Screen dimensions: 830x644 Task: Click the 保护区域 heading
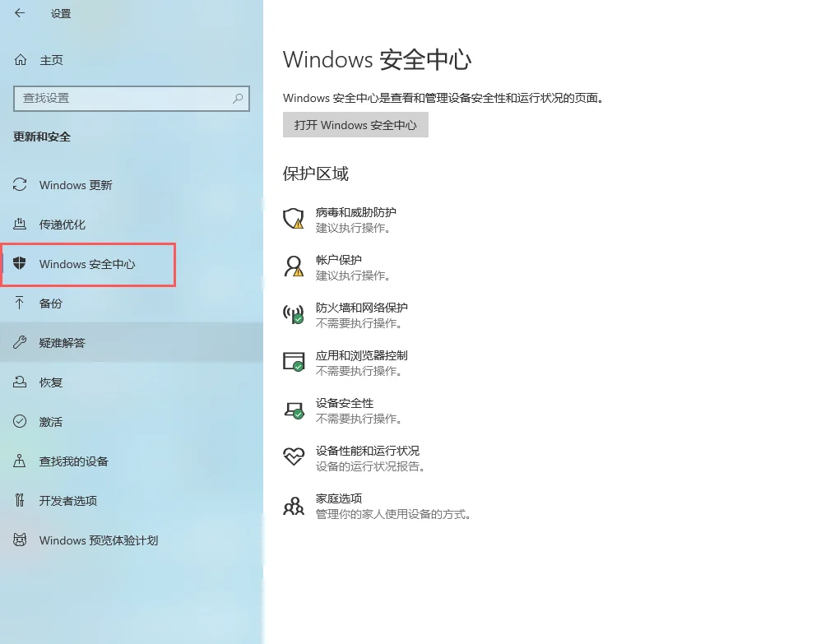[316, 174]
